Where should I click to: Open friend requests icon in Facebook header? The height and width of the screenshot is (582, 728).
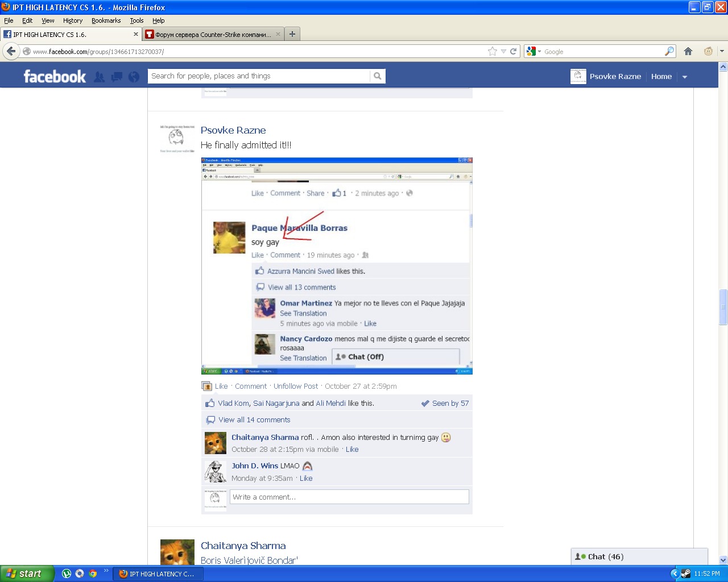point(100,77)
